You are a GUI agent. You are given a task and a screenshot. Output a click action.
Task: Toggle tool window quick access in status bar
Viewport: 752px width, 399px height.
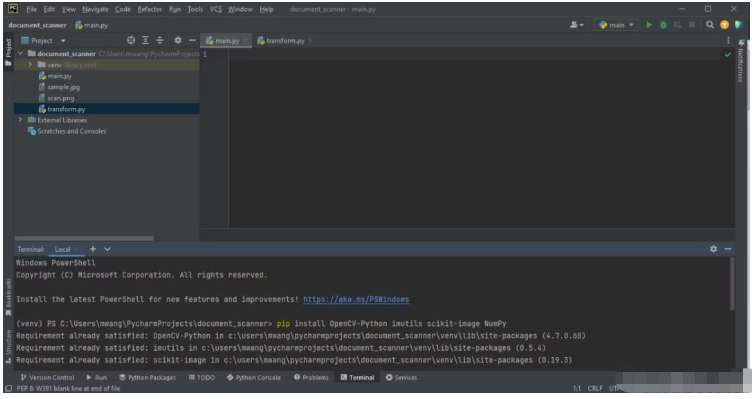click(8, 388)
